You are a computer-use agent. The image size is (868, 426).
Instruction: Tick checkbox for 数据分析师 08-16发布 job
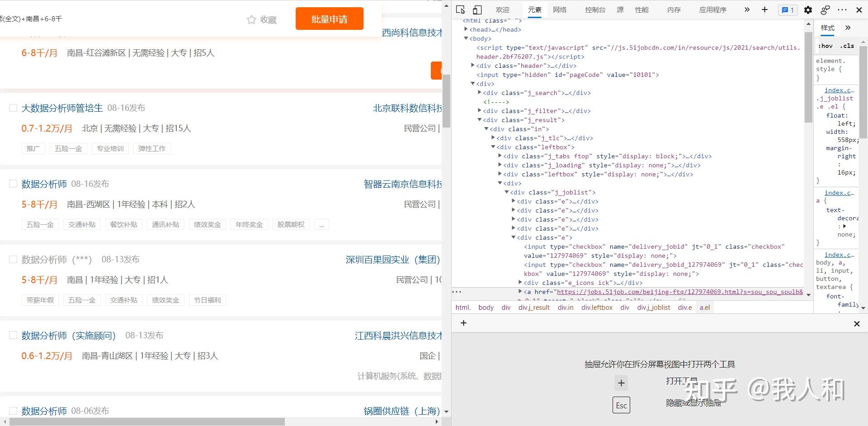click(13, 184)
